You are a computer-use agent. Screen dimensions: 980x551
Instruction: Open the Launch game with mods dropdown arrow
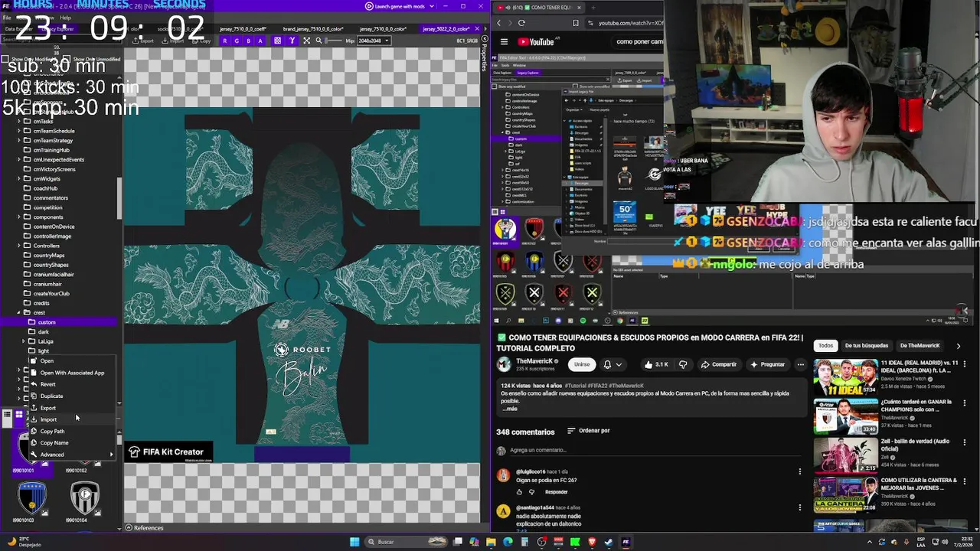coord(433,6)
